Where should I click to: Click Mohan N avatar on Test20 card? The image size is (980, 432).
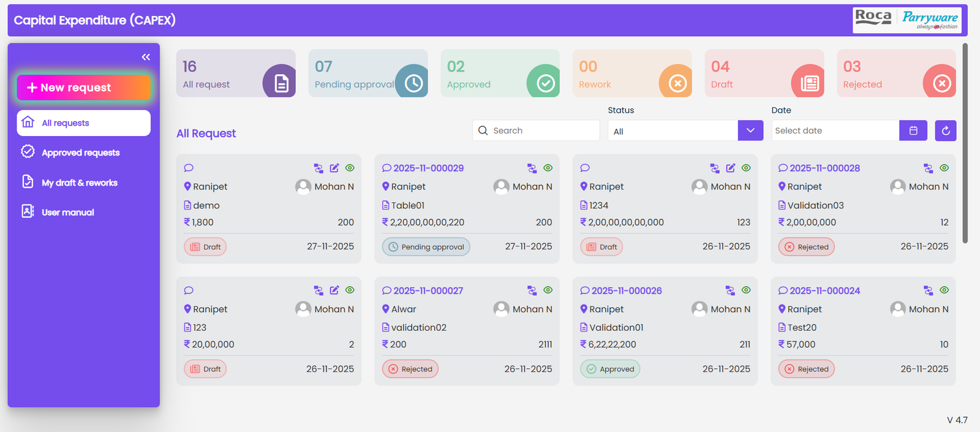click(898, 309)
